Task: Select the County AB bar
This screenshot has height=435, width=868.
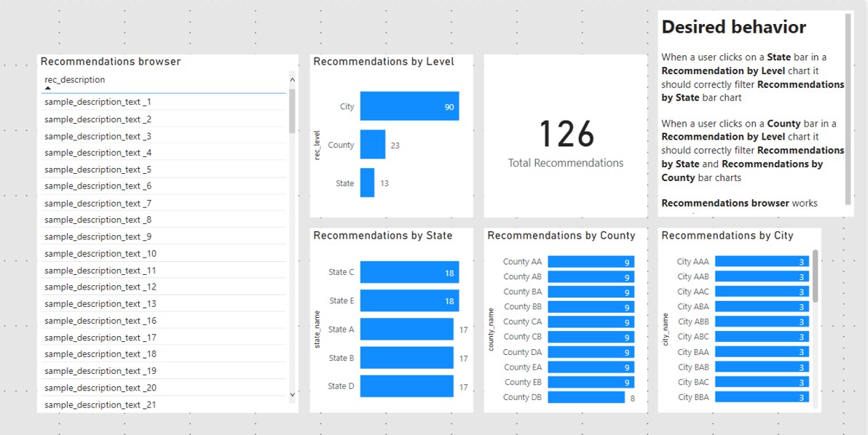Action: click(x=591, y=276)
